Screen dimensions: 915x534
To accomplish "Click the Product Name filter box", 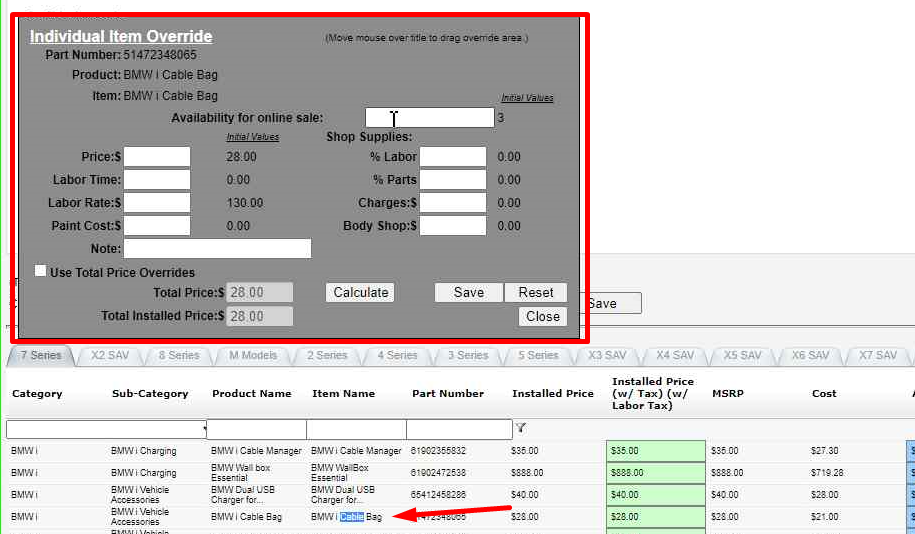I will 256,429.
